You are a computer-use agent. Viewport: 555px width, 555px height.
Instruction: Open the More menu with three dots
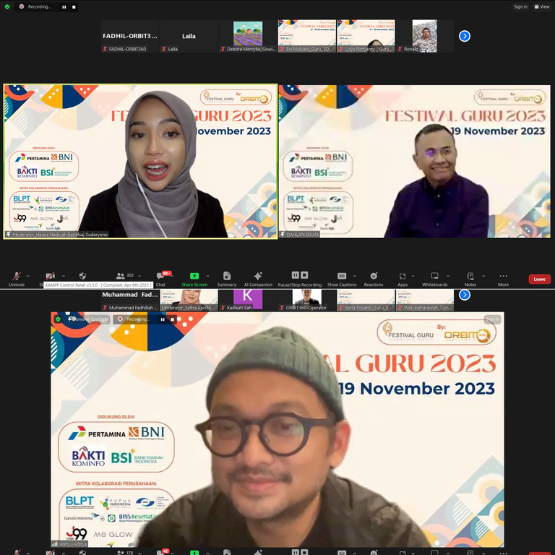point(503,278)
